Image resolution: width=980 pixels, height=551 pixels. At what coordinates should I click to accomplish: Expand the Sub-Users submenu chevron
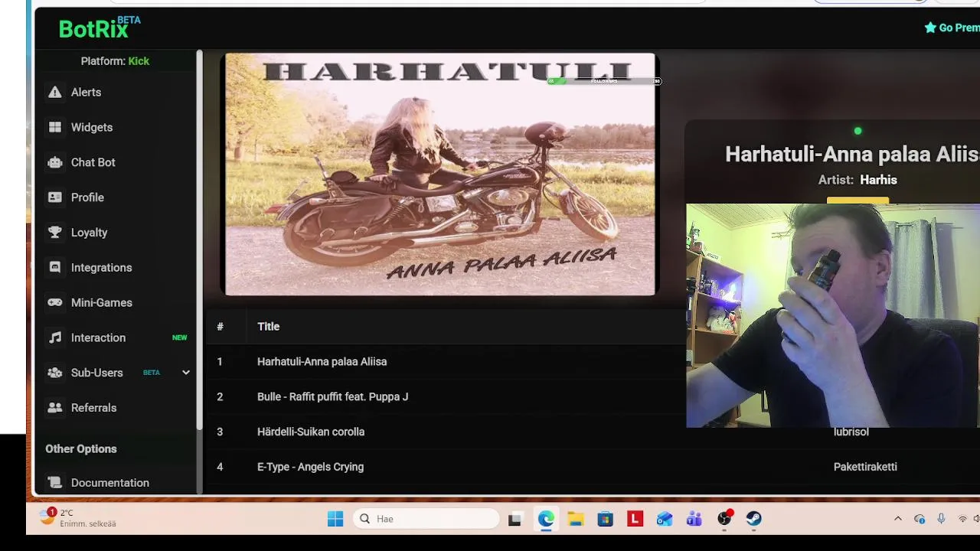coord(185,373)
